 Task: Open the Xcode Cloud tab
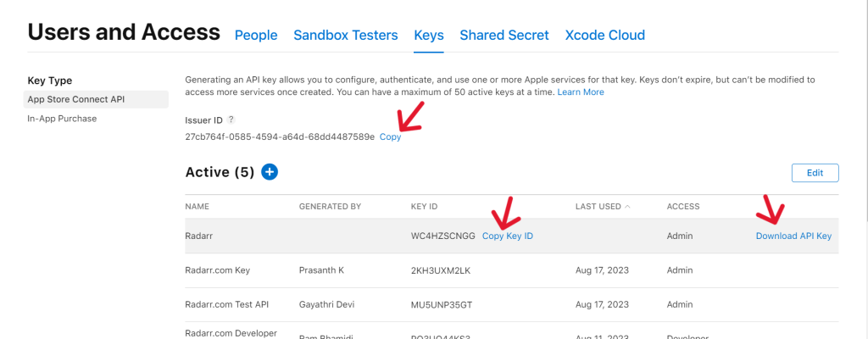pos(604,36)
